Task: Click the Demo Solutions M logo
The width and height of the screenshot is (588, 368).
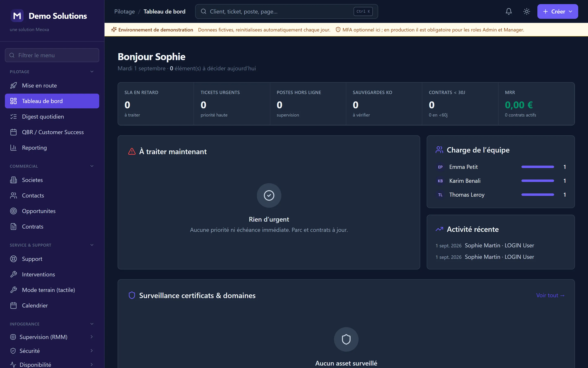Action: point(17,16)
